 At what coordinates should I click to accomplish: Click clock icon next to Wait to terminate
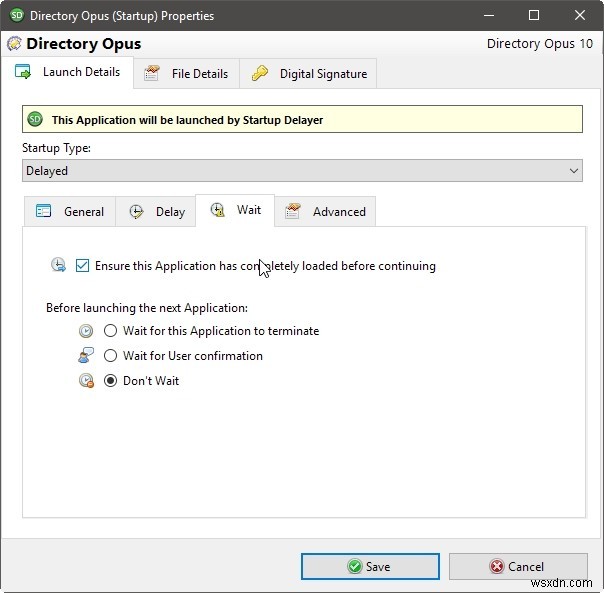pyautogui.click(x=86, y=331)
